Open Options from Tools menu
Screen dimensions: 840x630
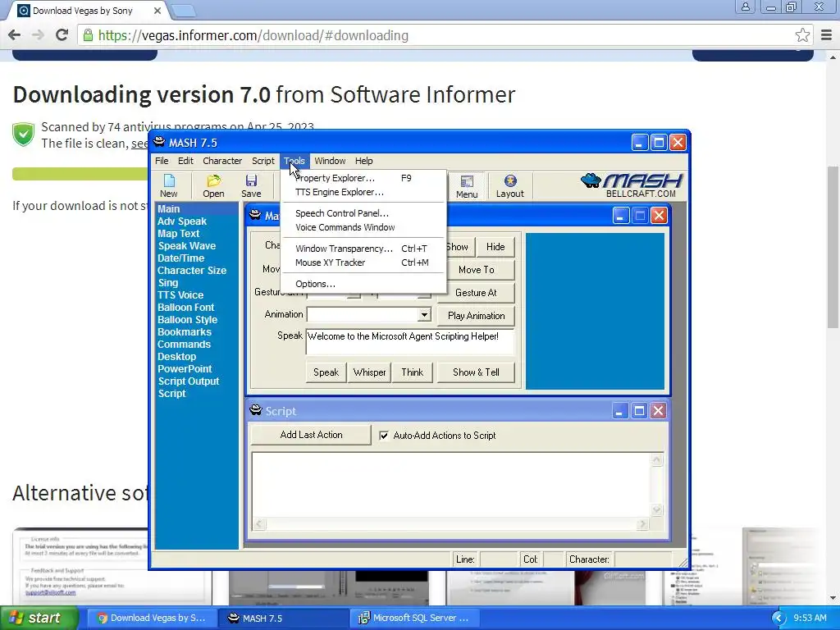(x=363, y=284)
